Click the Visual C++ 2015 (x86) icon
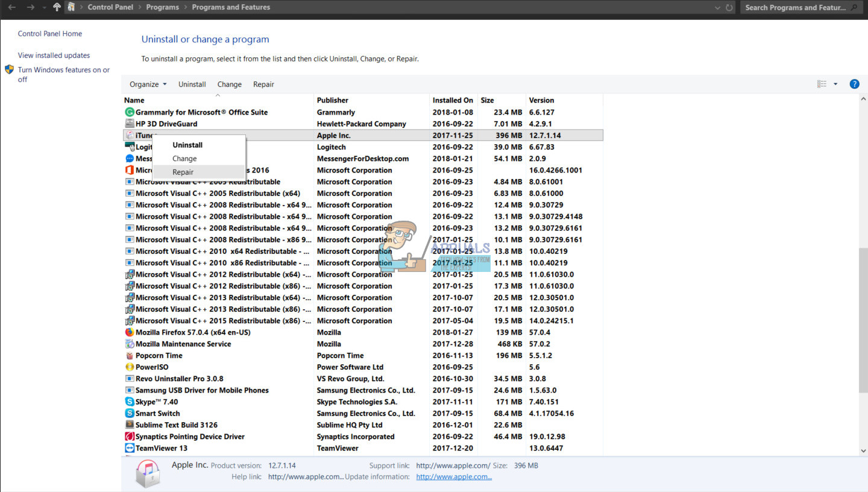868x492 pixels. pyautogui.click(x=129, y=321)
